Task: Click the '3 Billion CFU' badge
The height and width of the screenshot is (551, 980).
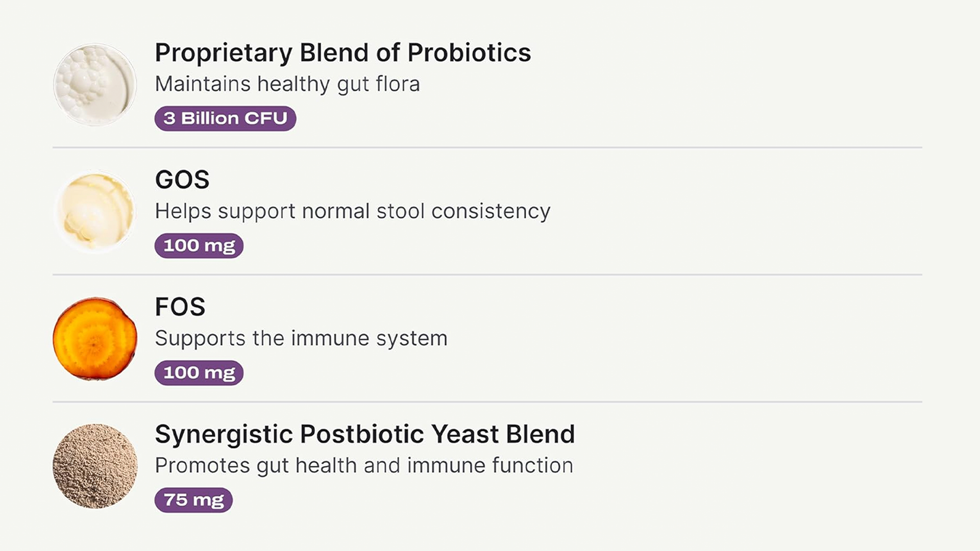Action: click(x=225, y=118)
